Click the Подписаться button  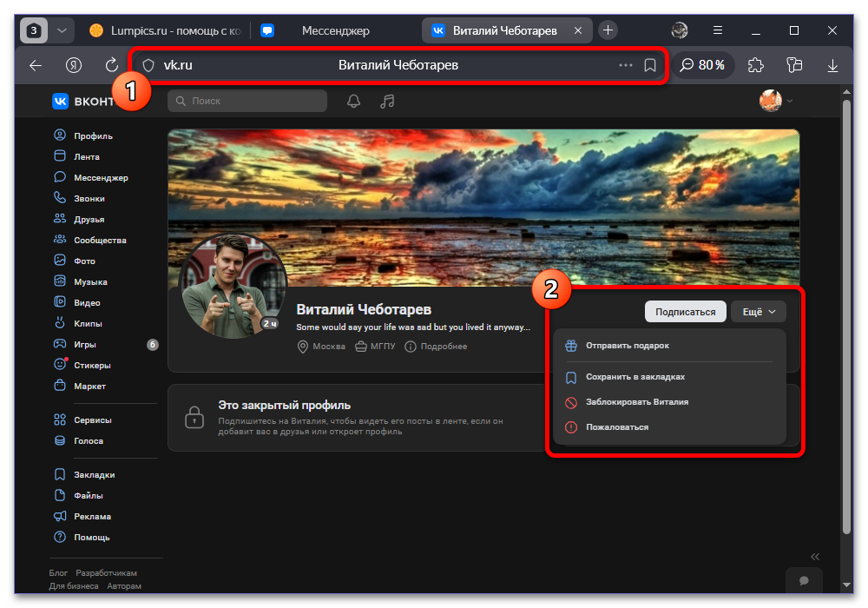coord(686,312)
